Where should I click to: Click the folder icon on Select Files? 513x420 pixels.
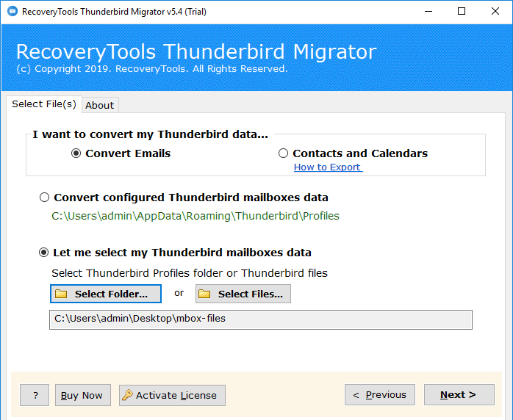(204, 294)
